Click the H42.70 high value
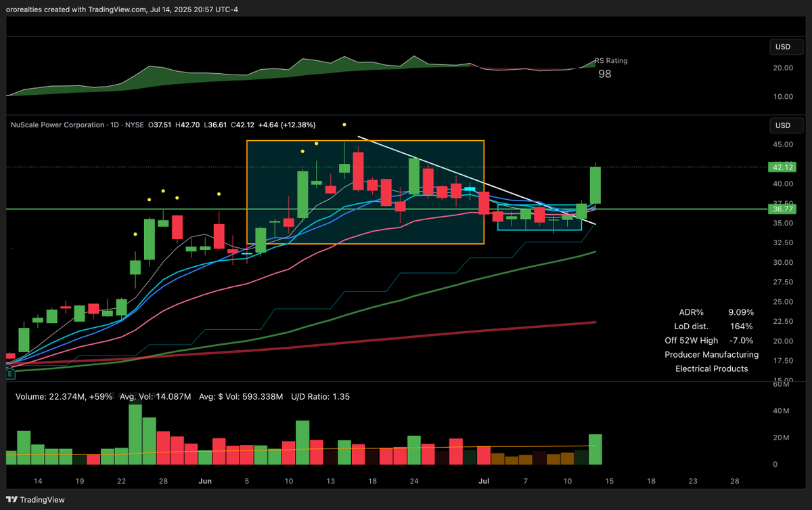 point(189,125)
